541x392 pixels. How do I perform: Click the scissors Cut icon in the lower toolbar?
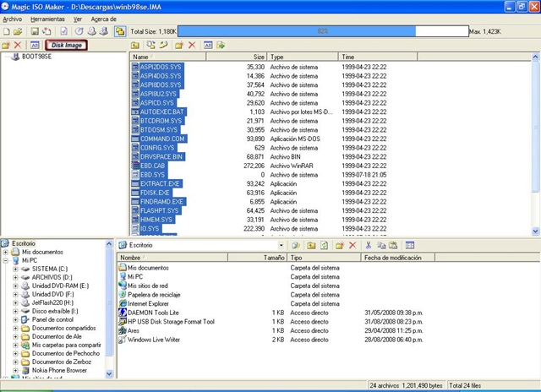click(369, 245)
